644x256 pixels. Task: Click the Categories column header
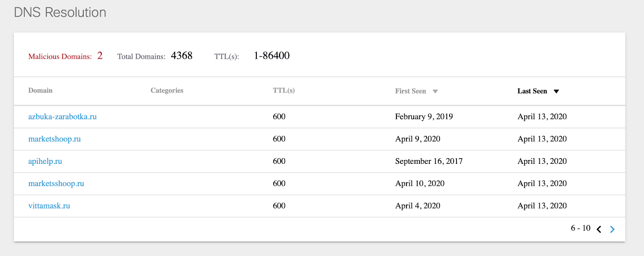click(x=167, y=91)
